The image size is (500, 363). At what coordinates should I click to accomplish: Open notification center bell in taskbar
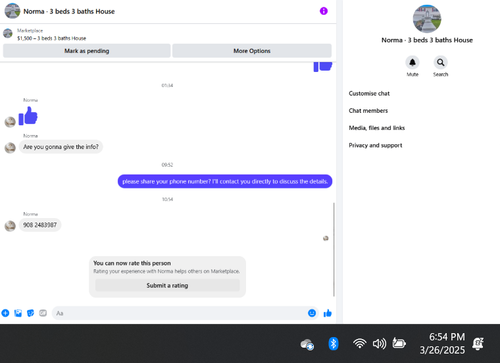coord(478,343)
